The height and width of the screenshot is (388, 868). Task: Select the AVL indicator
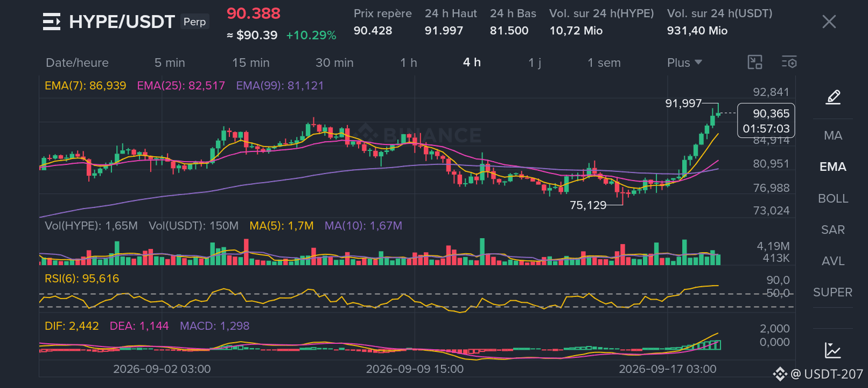833,261
